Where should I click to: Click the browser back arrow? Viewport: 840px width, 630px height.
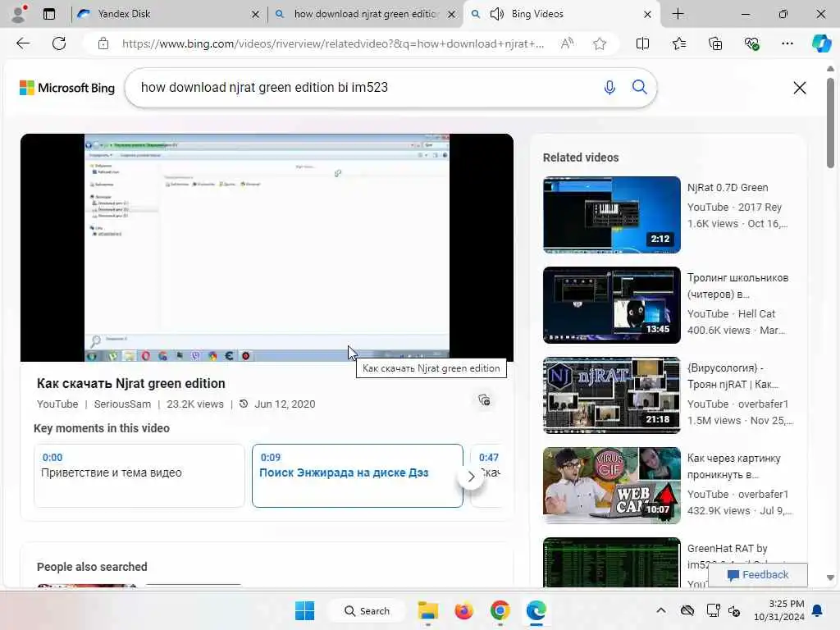click(23, 43)
